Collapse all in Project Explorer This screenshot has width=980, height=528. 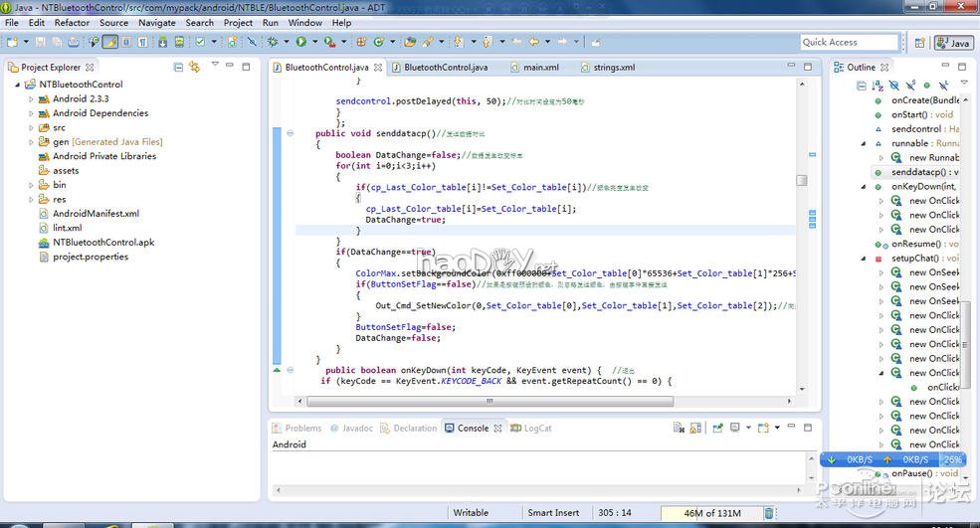178,68
